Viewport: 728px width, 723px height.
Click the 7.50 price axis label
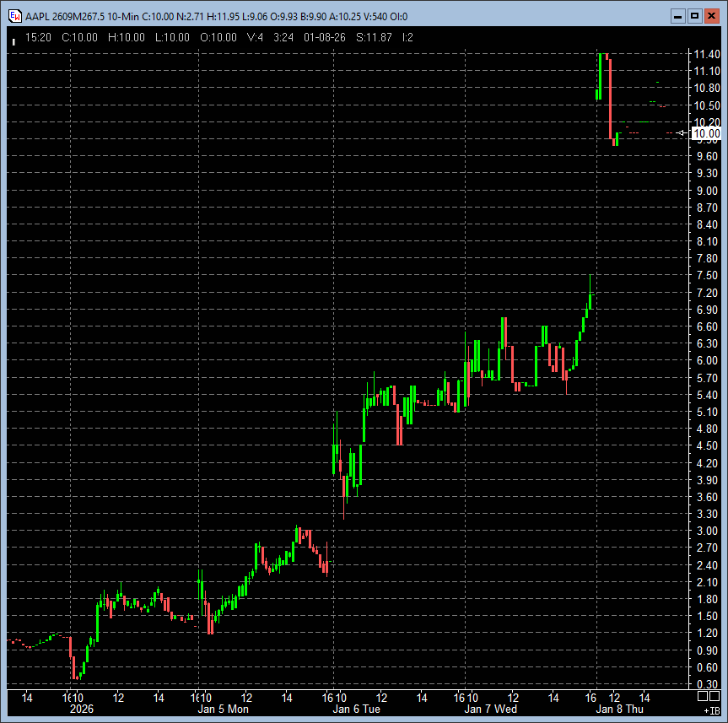click(706, 276)
